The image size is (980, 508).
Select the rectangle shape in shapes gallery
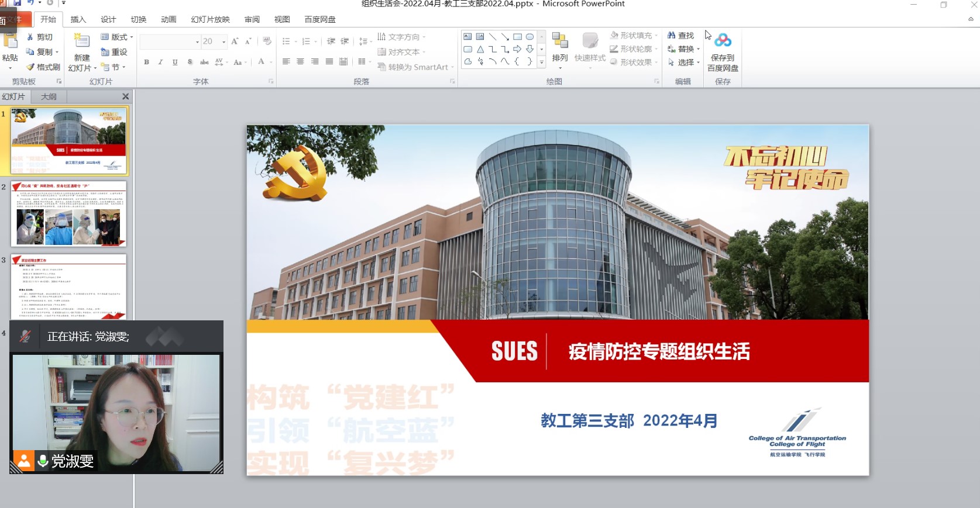pyautogui.click(x=517, y=37)
